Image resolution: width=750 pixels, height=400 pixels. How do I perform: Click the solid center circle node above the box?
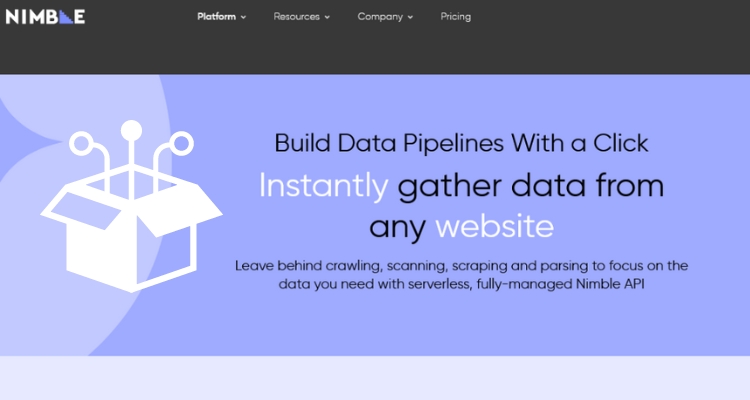click(x=132, y=131)
